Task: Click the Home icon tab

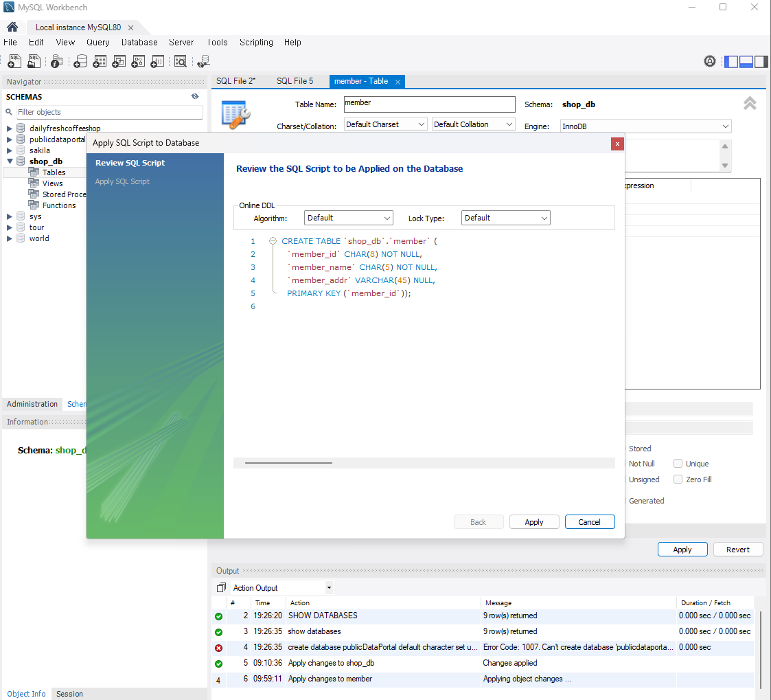Action: click(x=12, y=27)
